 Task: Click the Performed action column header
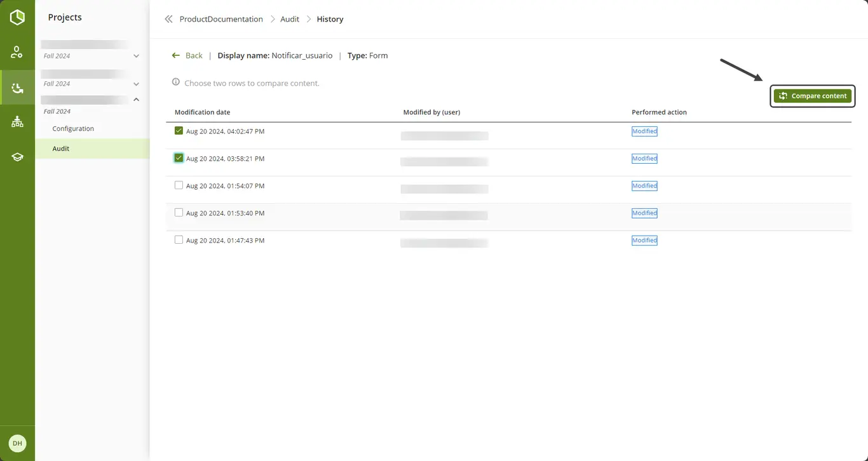tap(659, 112)
